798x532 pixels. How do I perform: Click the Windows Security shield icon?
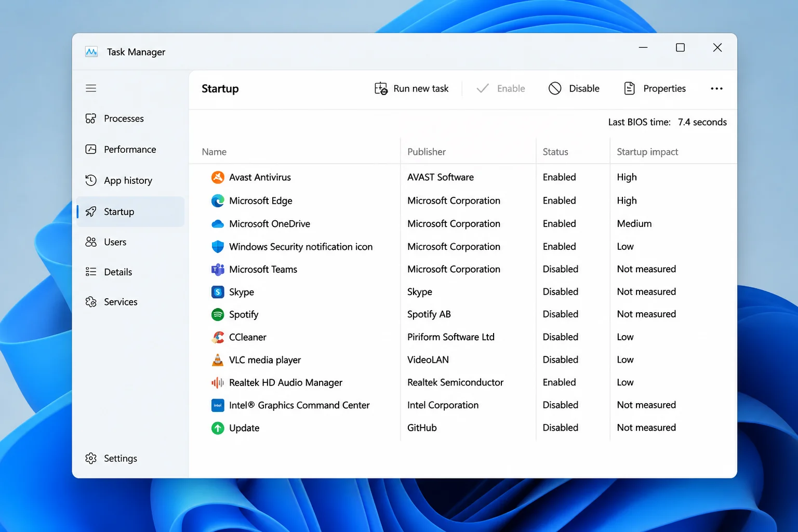[218, 246]
